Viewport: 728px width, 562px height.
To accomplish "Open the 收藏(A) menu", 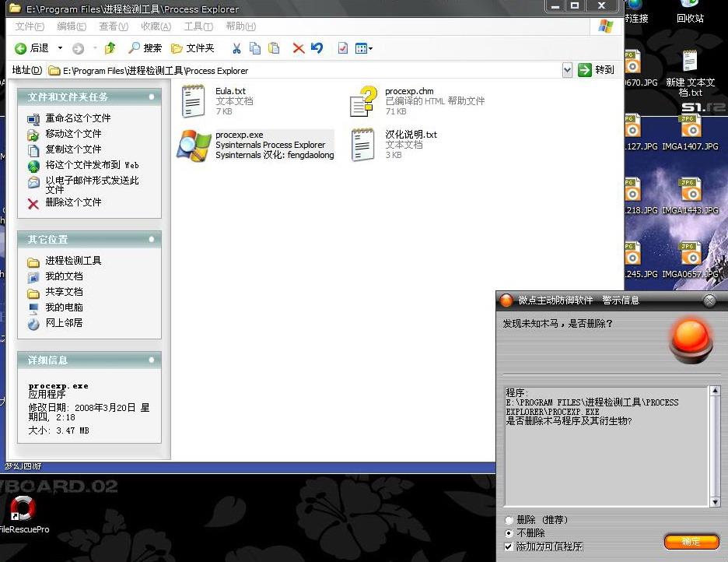I will [x=156, y=26].
